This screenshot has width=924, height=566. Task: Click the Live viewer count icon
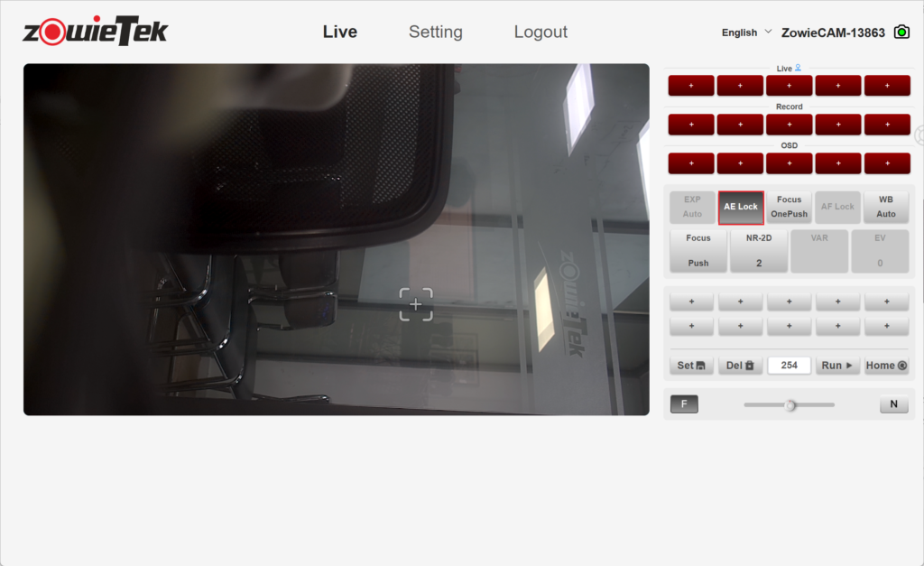click(798, 69)
